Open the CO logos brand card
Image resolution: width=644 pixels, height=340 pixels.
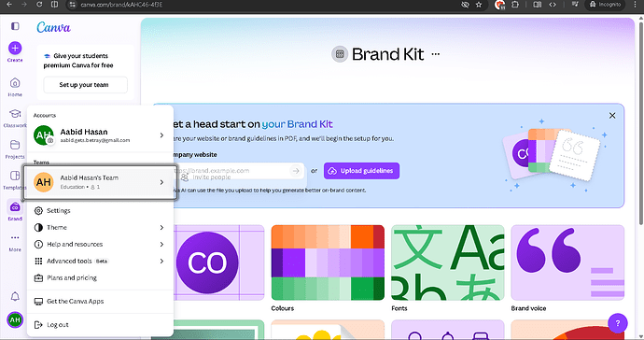pos(219,262)
